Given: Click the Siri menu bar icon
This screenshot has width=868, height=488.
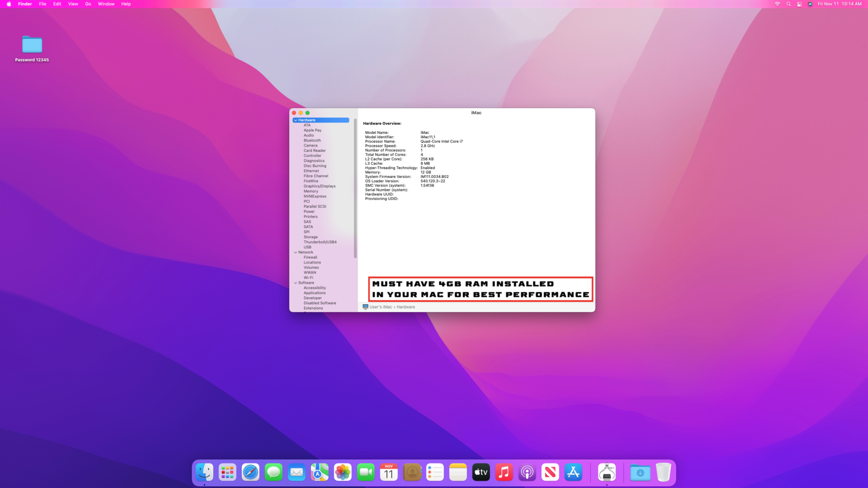Looking at the screenshot, I should coord(810,4).
